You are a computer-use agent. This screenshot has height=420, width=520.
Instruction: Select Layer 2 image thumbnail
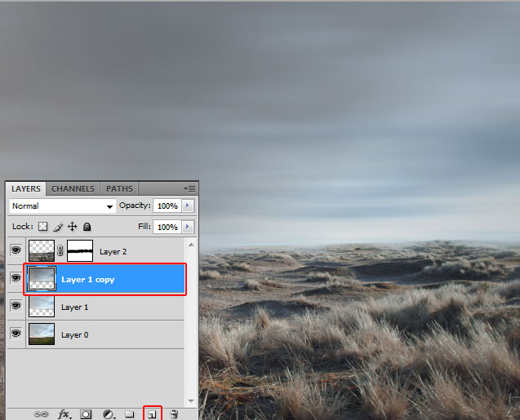pyautogui.click(x=42, y=250)
